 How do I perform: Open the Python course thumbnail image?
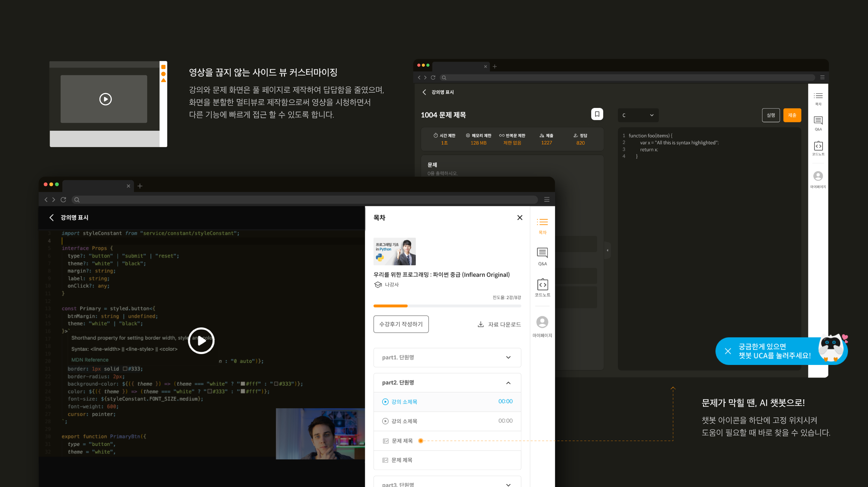[394, 251]
